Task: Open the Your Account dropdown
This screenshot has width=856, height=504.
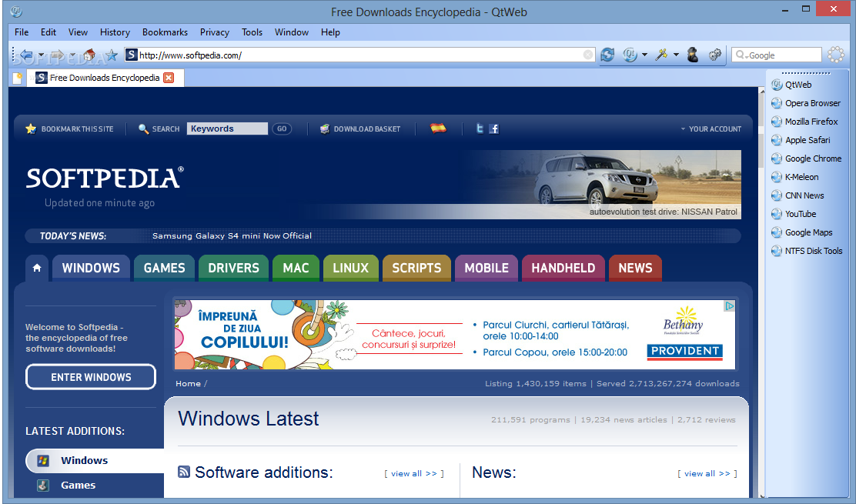Action: pyautogui.click(x=711, y=129)
